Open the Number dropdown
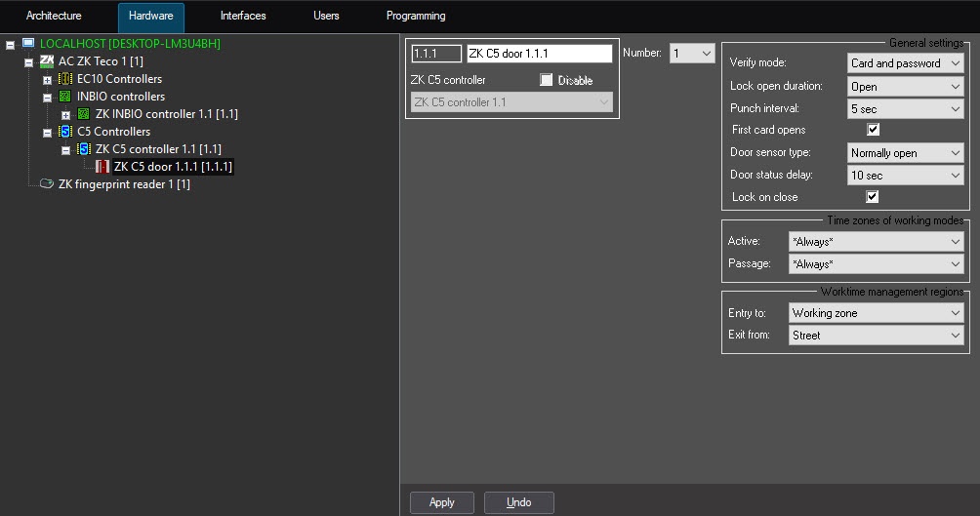Image resolution: width=980 pixels, height=516 pixels. [692, 53]
